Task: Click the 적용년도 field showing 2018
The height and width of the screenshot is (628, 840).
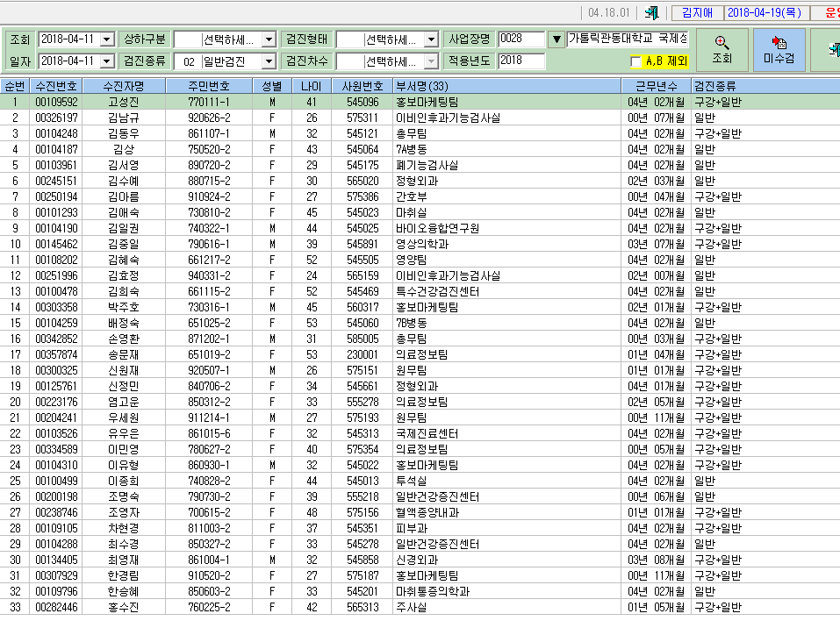Action: 521,61
